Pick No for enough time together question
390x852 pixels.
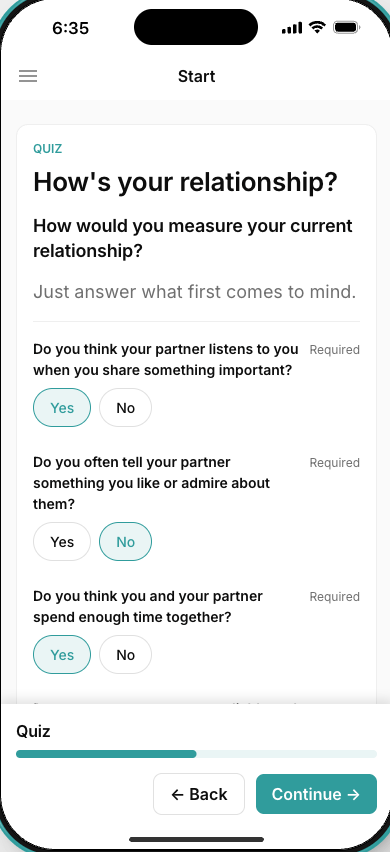coord(125,655)
